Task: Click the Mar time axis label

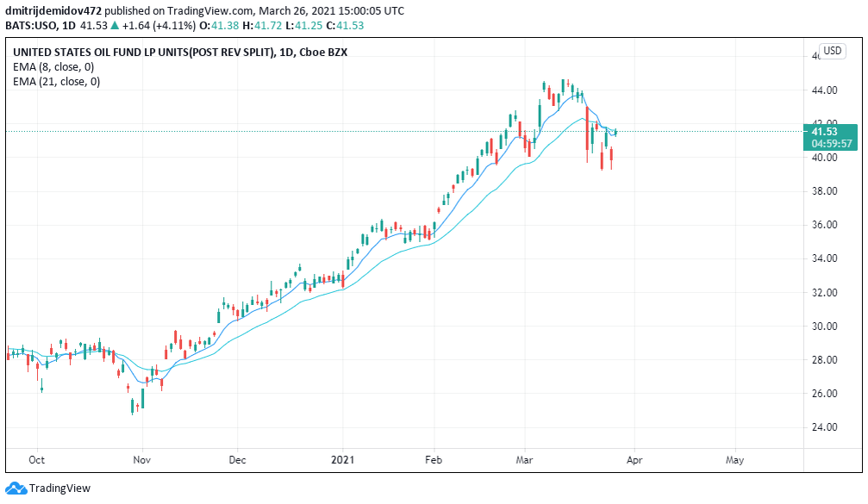Action: pos(524,460)
